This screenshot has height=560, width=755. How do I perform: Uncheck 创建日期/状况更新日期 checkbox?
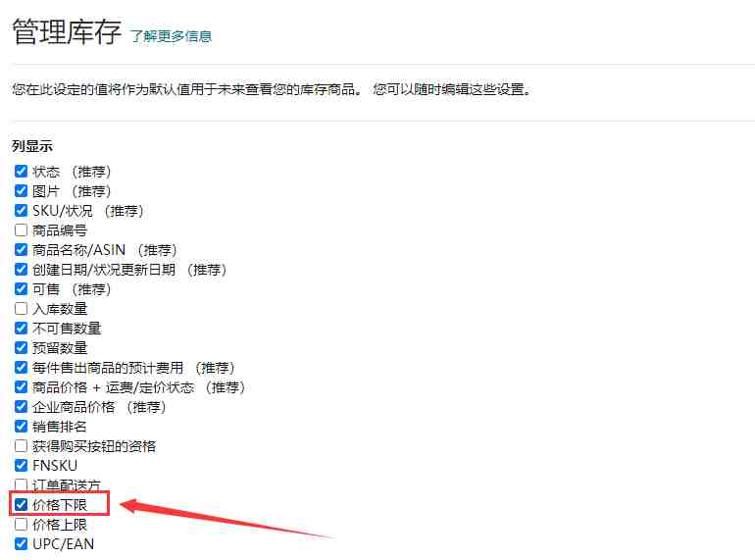[21, 269]
